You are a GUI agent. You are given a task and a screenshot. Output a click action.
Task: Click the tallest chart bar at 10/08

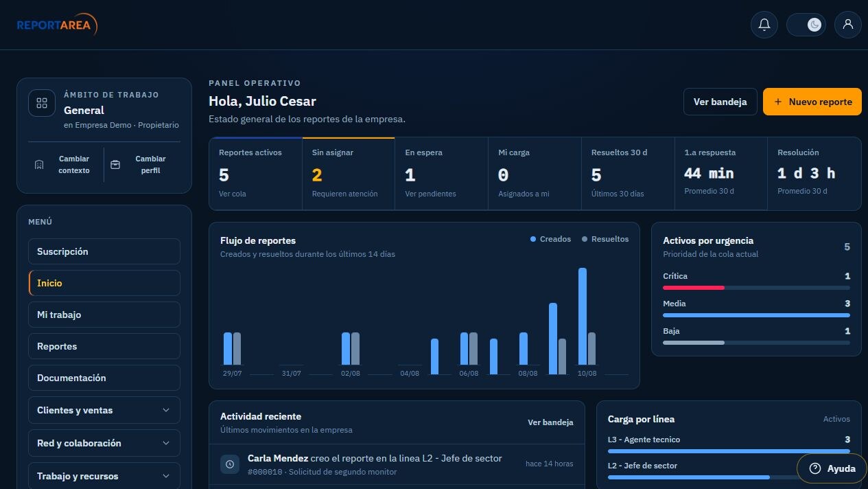click(x=583, y=317)
